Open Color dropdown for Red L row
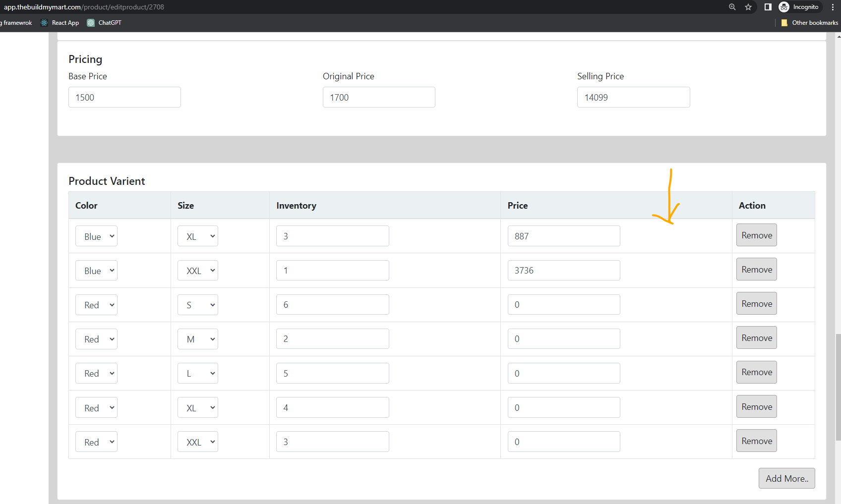 (x=96, y=373)
